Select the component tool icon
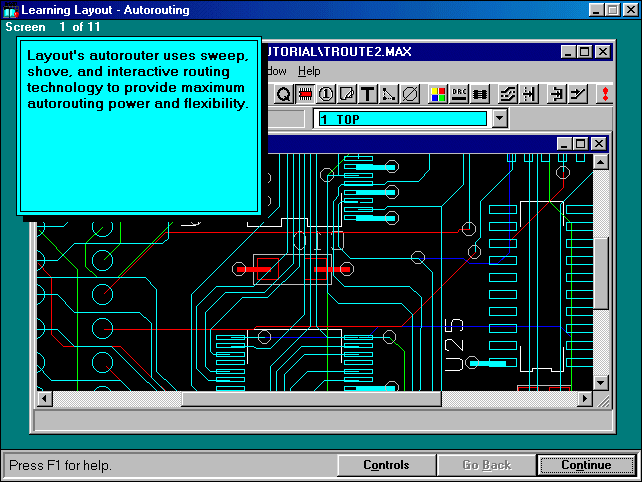The width and height of the screenshot is (642, 482). (304, 94)
